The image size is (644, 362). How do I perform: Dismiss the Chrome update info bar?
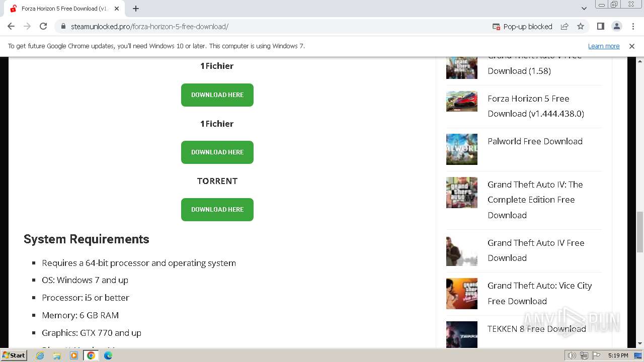point(632,46)
